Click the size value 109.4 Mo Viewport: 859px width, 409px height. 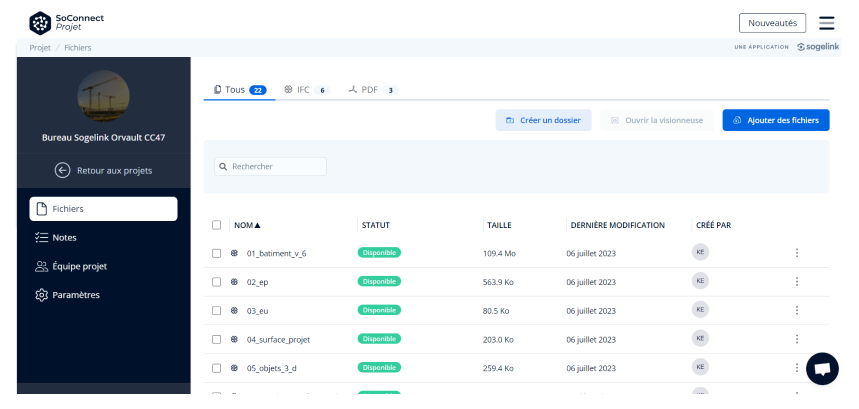(499, 254)
